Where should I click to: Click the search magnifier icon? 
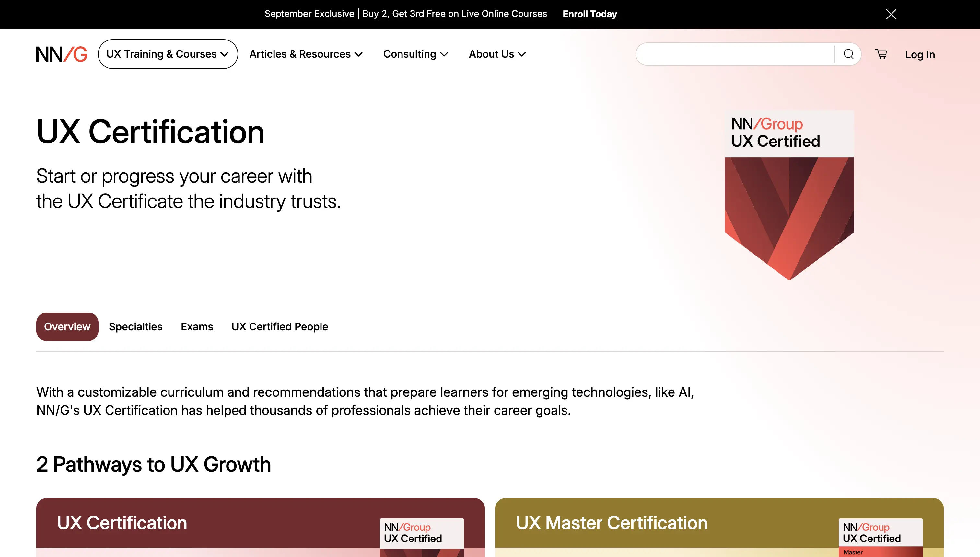[848, 54]
